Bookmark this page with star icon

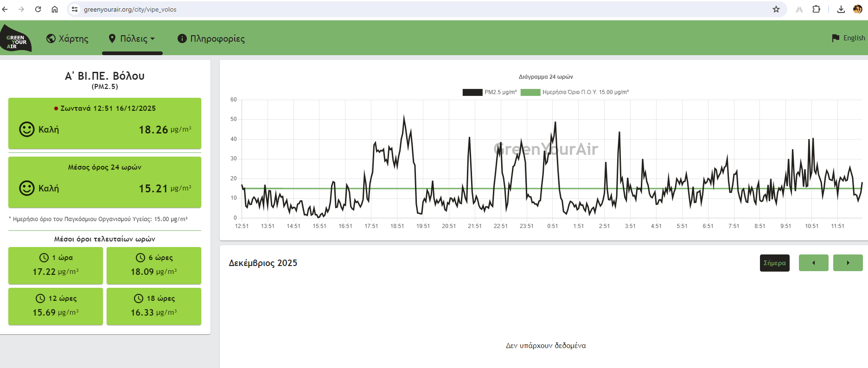776,9
